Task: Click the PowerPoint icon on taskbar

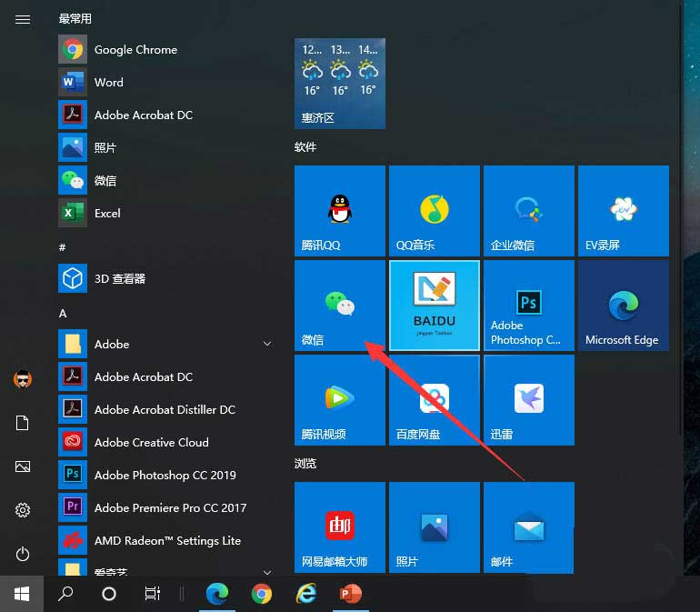Action: pos(348,594)
